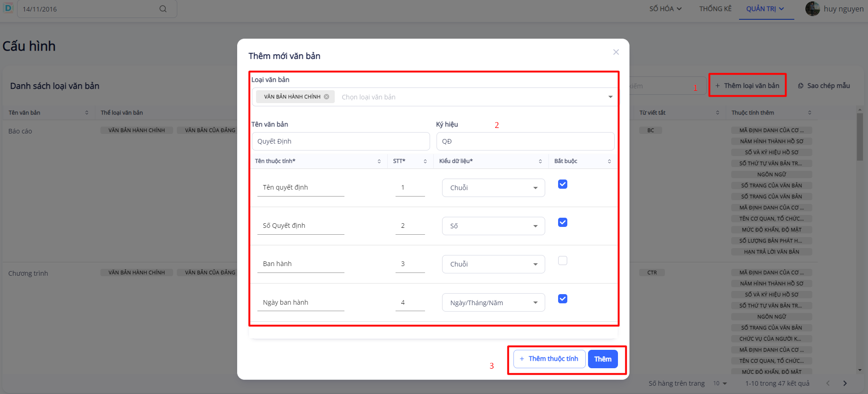868x394 pixels.
Task: Click the user avatar picture
Action: click(x=812, y=9)
